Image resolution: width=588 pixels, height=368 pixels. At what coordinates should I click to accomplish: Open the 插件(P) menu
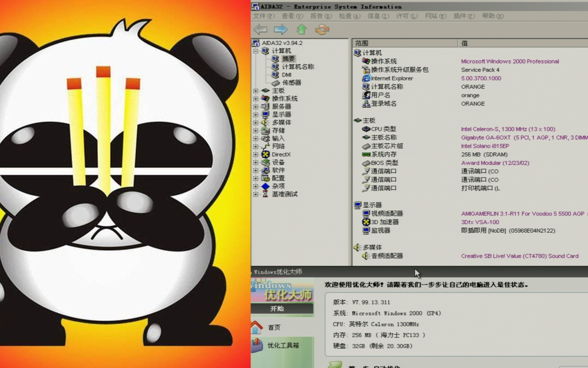464,16
